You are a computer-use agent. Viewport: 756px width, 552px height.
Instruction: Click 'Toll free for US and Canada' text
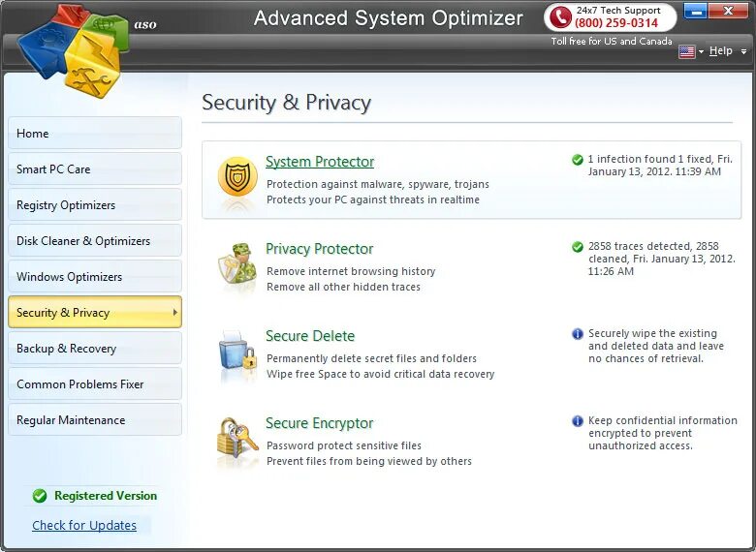(612, 42)
